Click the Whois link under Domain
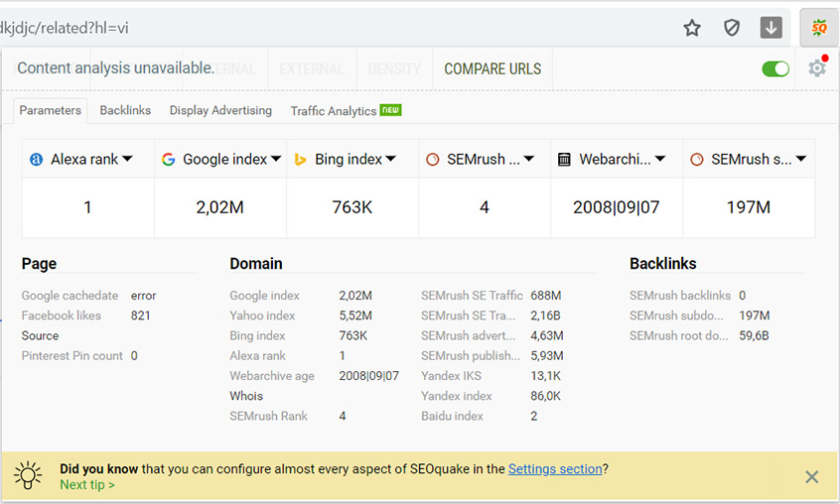 [x=246, y=396]
